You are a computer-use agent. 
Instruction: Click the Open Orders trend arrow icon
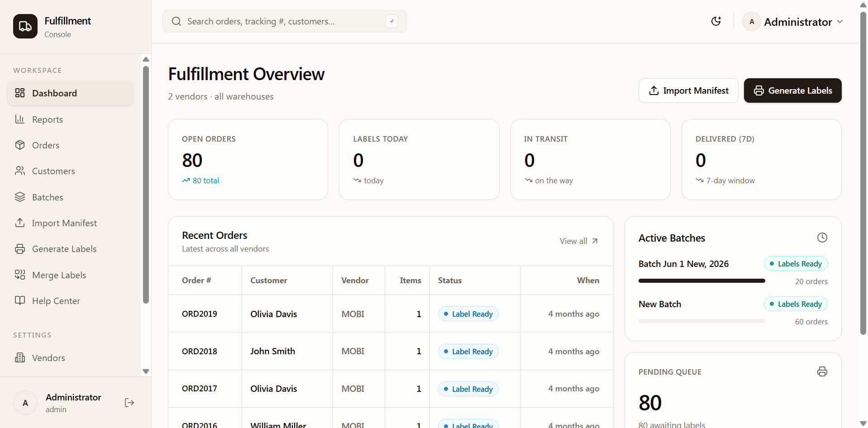click(x=186, y=180)
